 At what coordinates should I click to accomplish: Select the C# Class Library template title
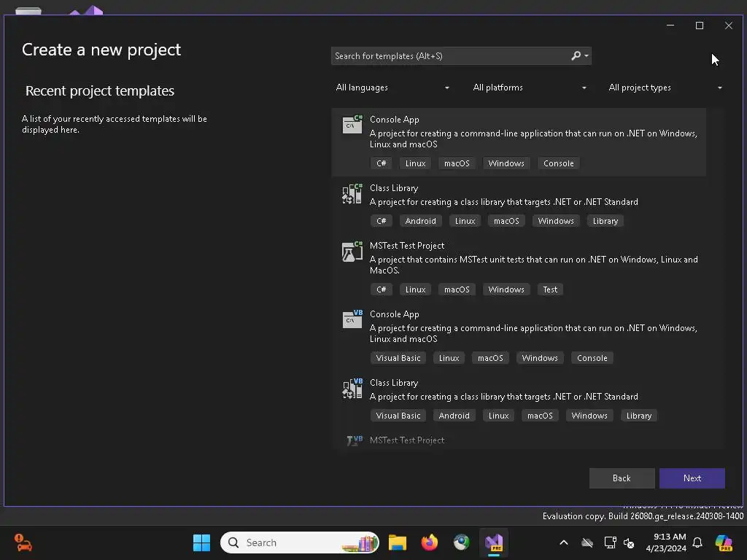tap(394, 188)
